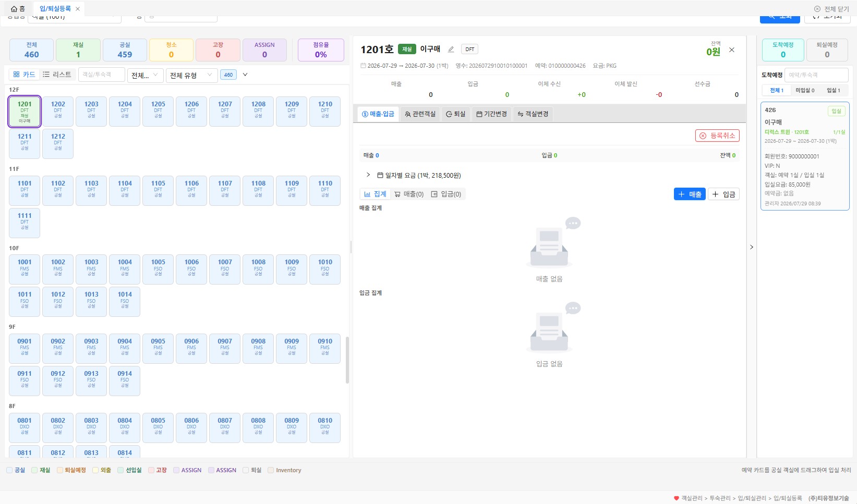Select room card 1202
The width and height of the screenshot is (857, 504).
click(x=58, y=111)
